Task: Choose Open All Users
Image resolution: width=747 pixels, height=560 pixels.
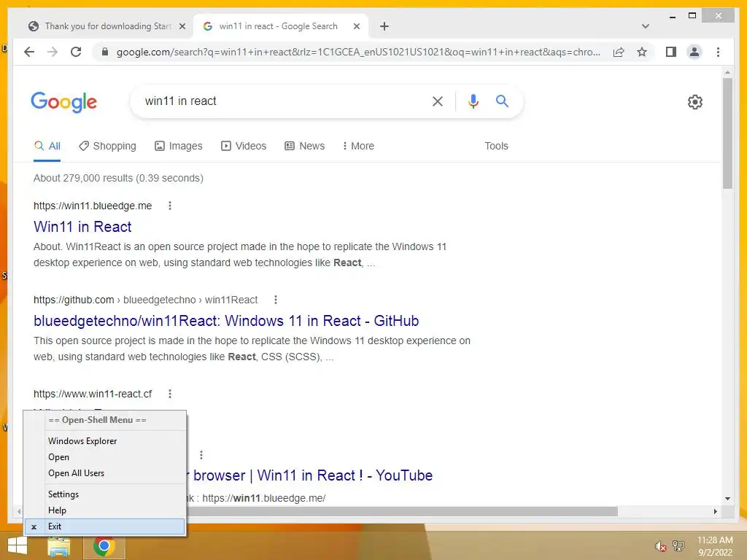Action: point(105,472)
